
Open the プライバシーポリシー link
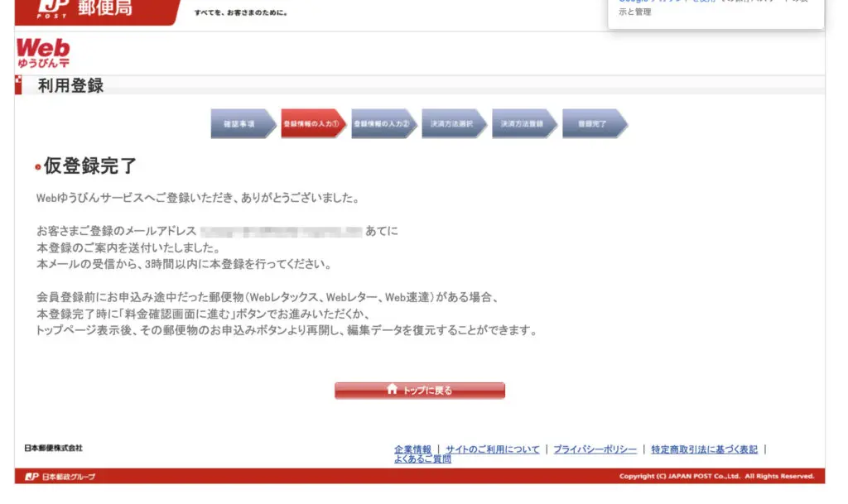[x=595, y=449]
